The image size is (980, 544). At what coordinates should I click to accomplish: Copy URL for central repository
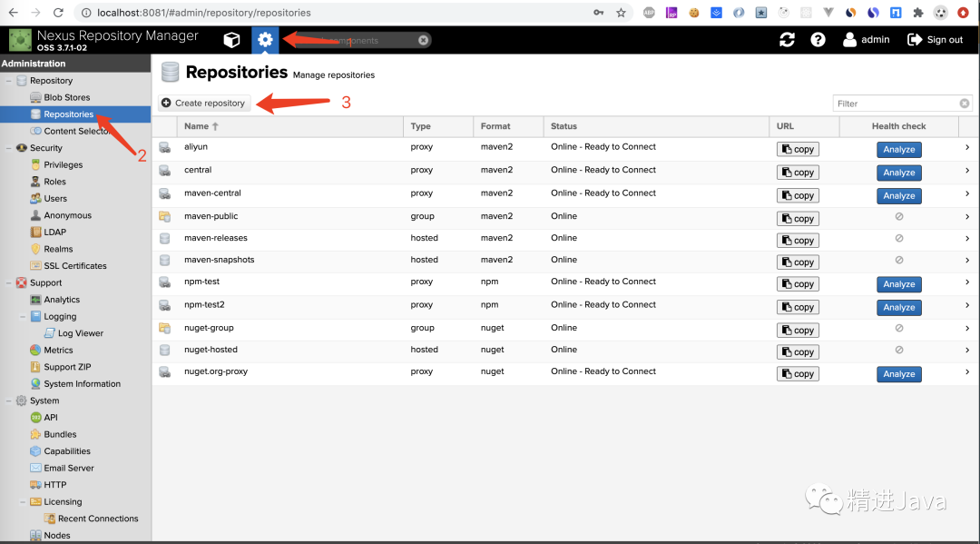[x=798, y=173]
